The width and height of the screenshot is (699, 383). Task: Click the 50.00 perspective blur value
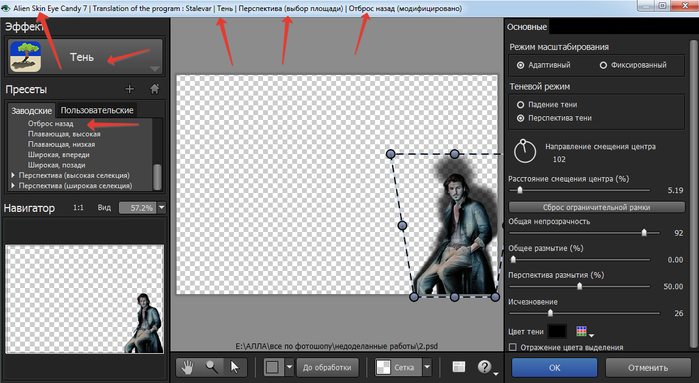click(x=673, y=286)
